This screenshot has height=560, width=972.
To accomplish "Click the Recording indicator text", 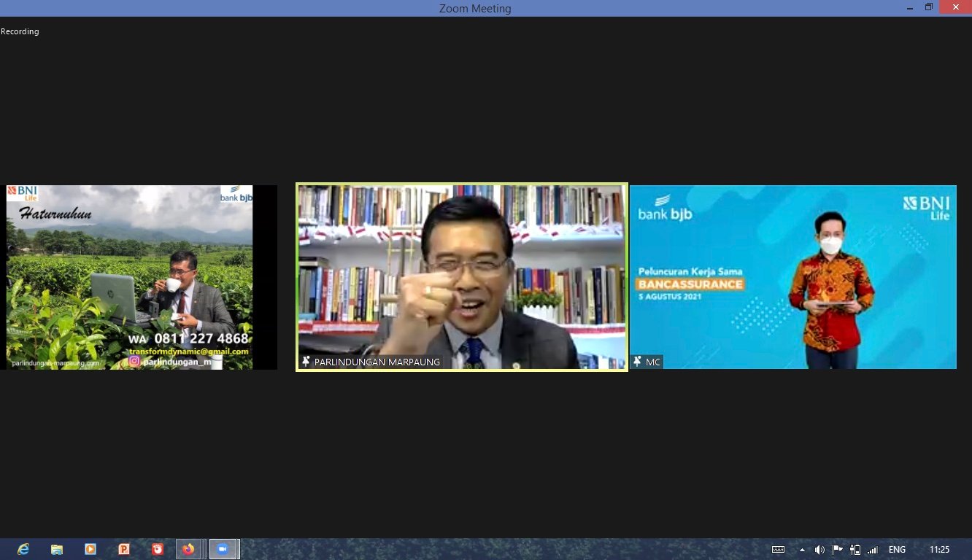I will 20,31.
